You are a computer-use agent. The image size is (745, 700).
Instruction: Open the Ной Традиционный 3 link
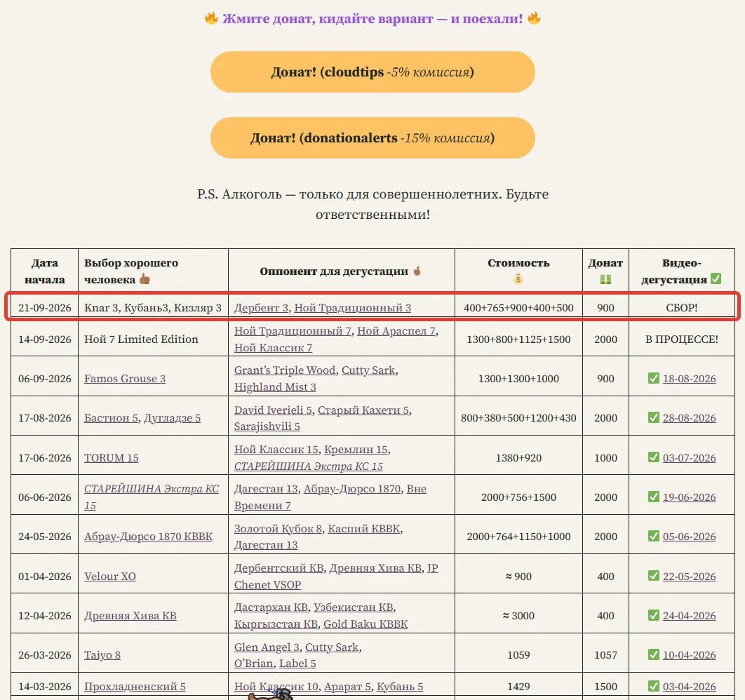point(353,308)
